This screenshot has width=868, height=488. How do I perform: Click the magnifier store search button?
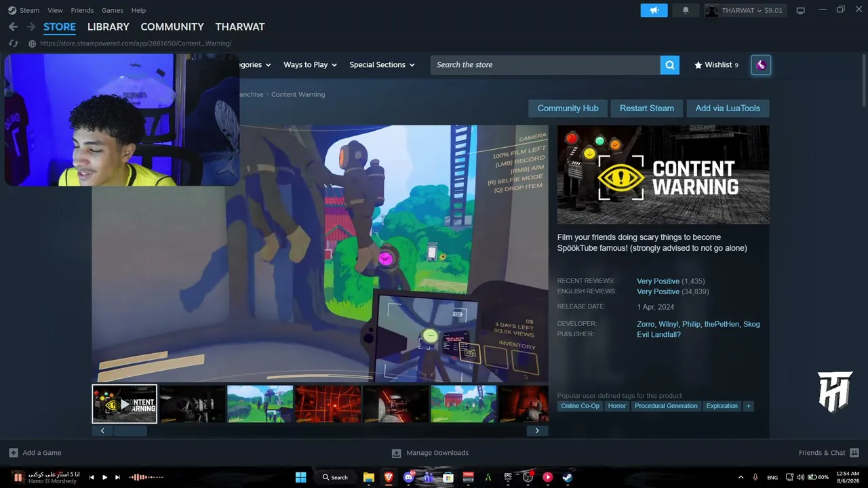point(670,65)
